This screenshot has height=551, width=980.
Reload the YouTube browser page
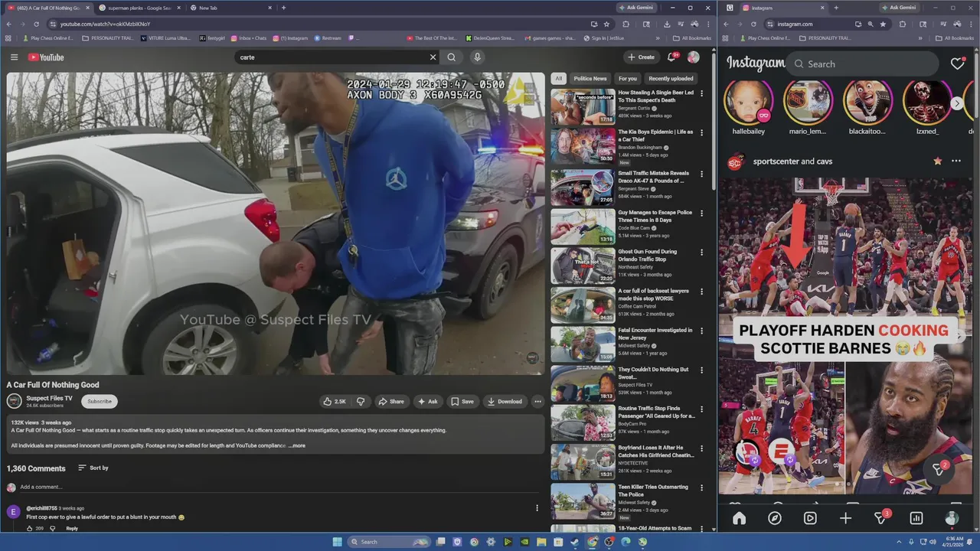36,24
